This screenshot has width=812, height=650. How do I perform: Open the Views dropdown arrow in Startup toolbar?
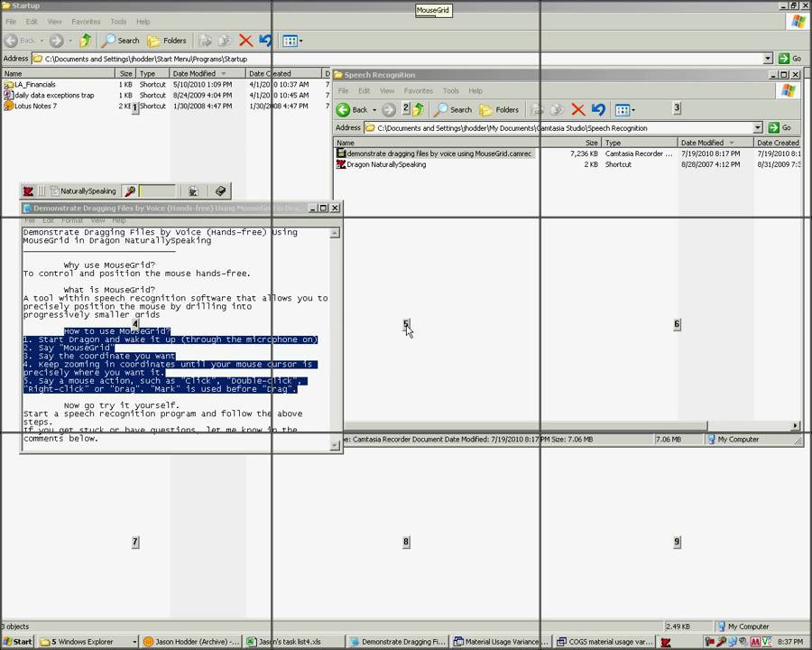[x=300, y=41]
